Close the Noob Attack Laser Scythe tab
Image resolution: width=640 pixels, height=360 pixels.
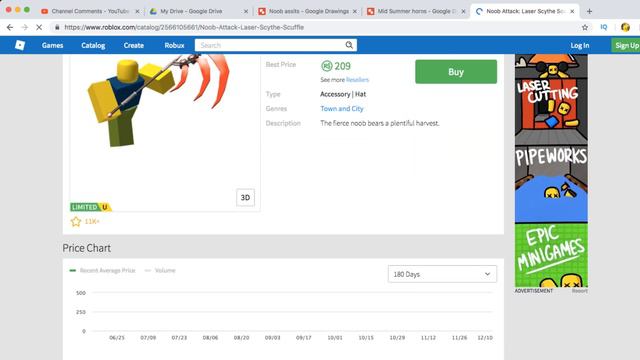[x=572, y=11]
